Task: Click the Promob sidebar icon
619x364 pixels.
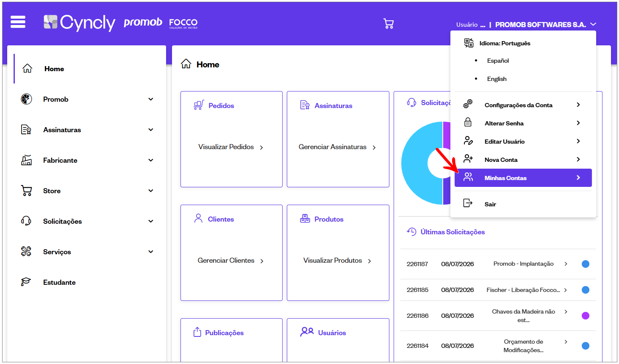Action: click(26, 99)
